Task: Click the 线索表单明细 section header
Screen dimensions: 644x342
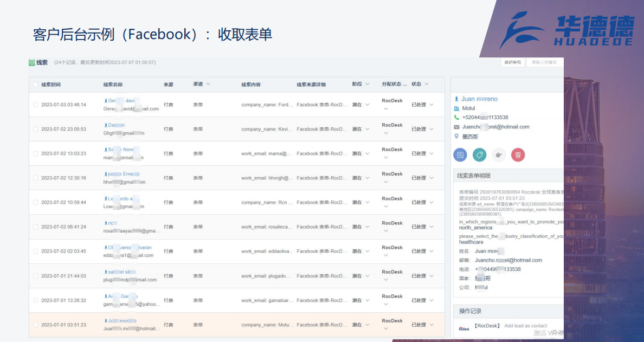Action: pyautogui.click(x=474, y=176)
